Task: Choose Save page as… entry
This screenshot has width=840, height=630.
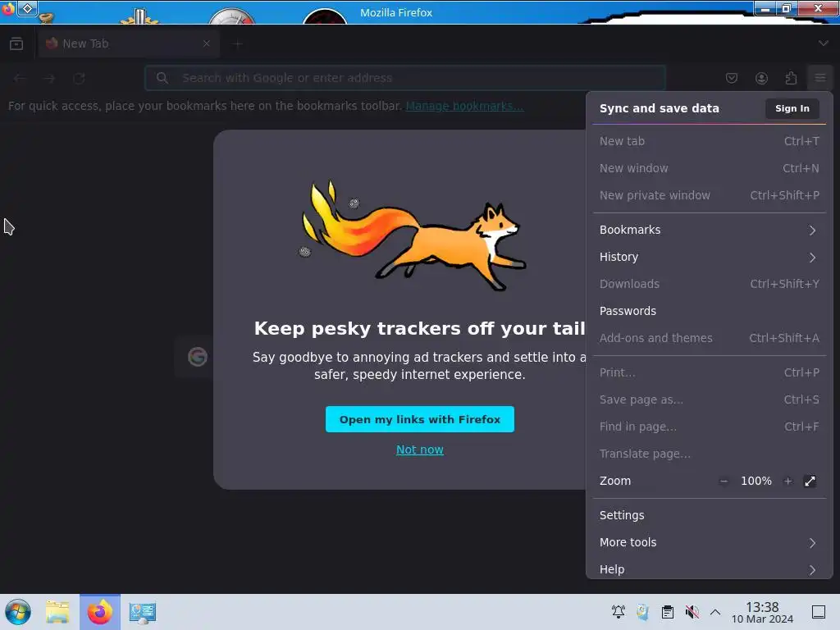Action: tap(710, 399)
